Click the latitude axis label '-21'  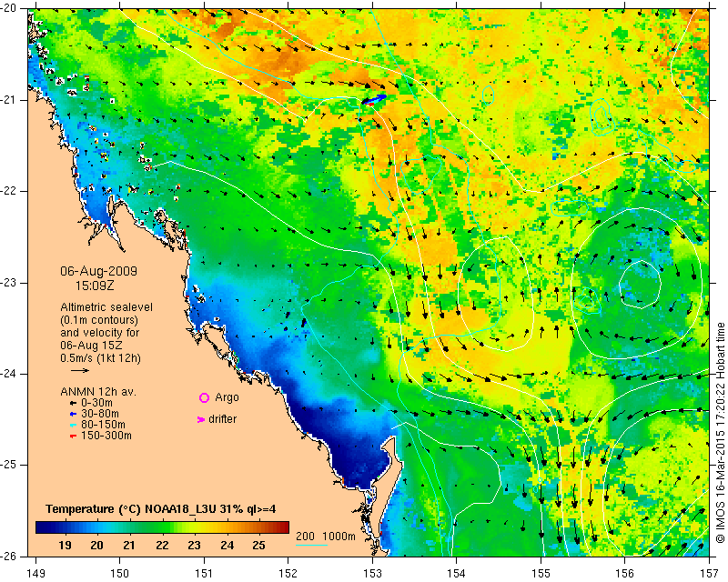click(x=8, y=100)
